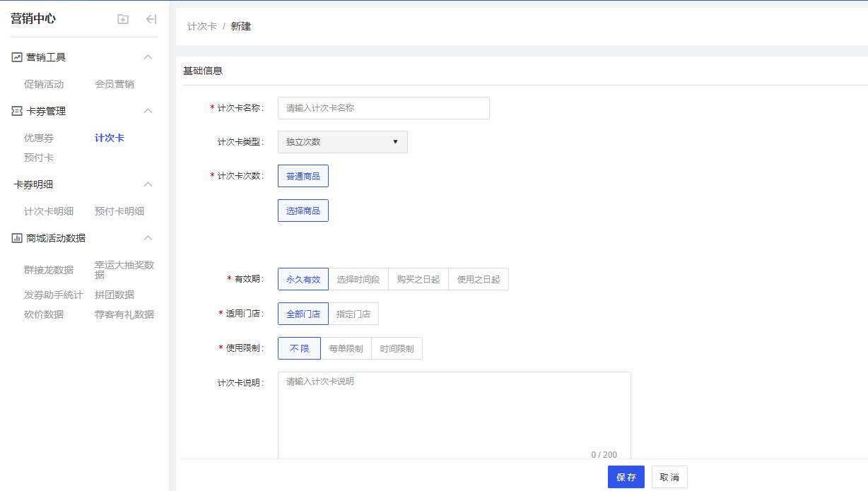868x491 pixels.
Task: Focus the 计次卡名称 input field
Action: click(x=383, y=108)
